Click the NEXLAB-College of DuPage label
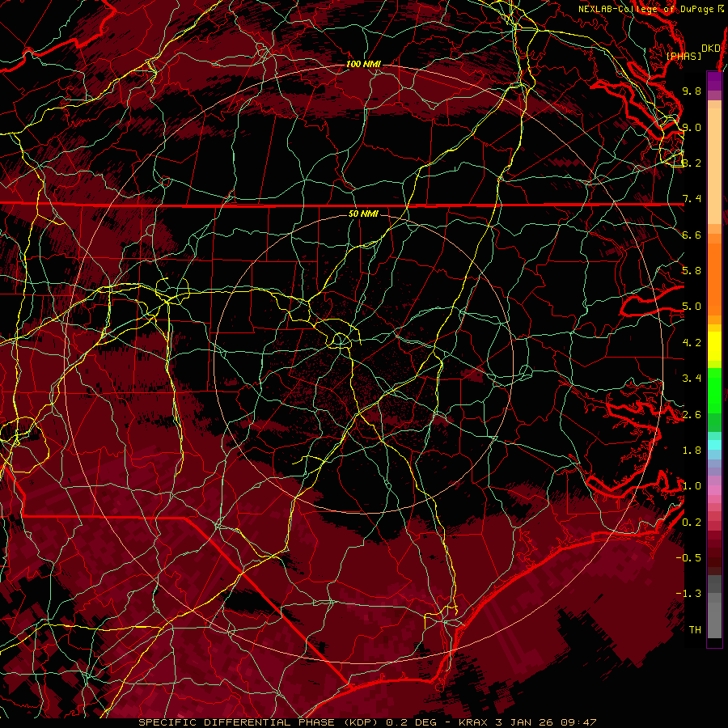This screenshot has width=728, height=728. point(645,9)
